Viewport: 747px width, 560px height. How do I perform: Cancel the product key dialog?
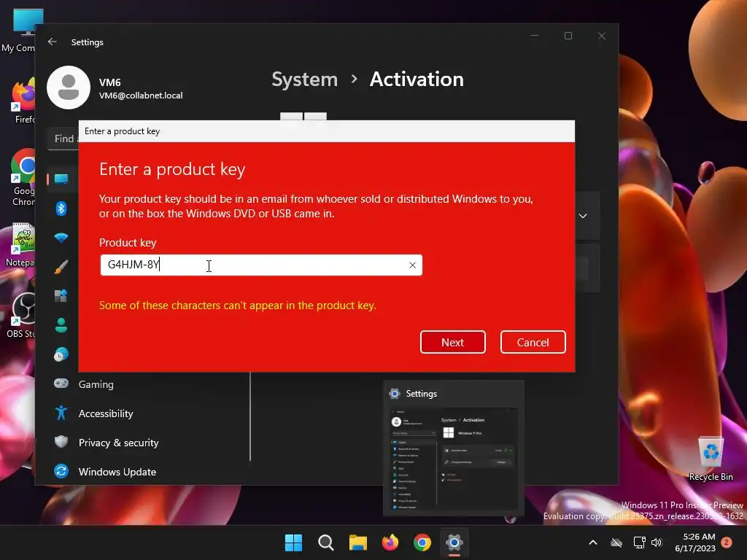533,342
